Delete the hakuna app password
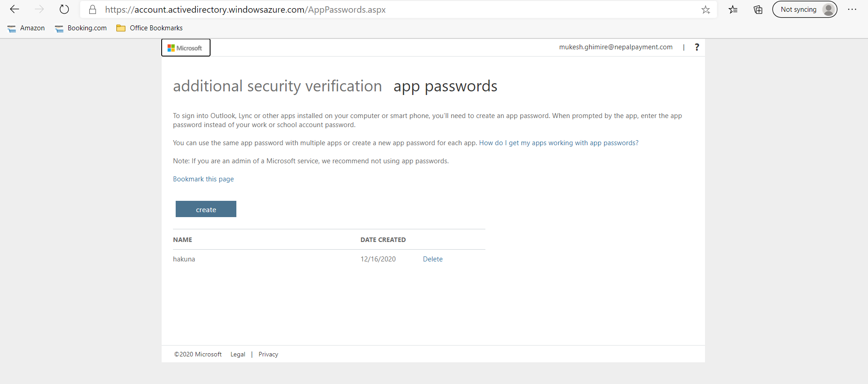 pyautogui.click(x=432, y=259)
